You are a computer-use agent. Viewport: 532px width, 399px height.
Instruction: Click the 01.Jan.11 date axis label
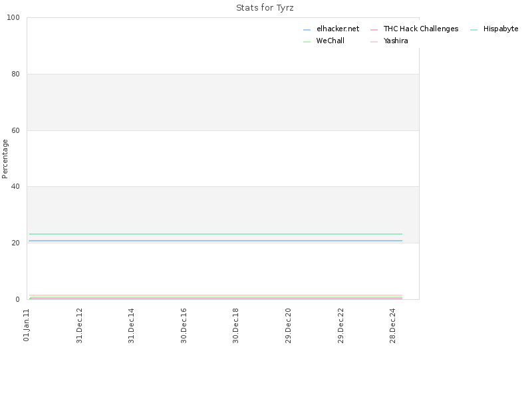point(27,325)
